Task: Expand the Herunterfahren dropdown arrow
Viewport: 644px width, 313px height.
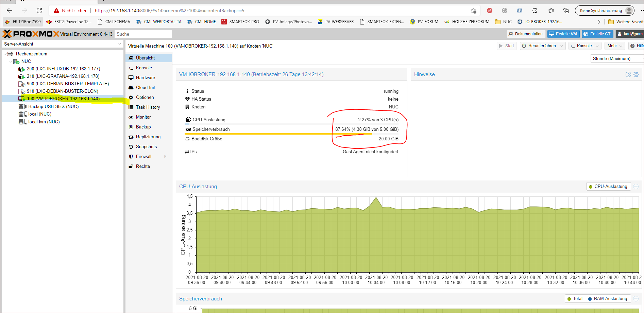Action: (562, 46)
